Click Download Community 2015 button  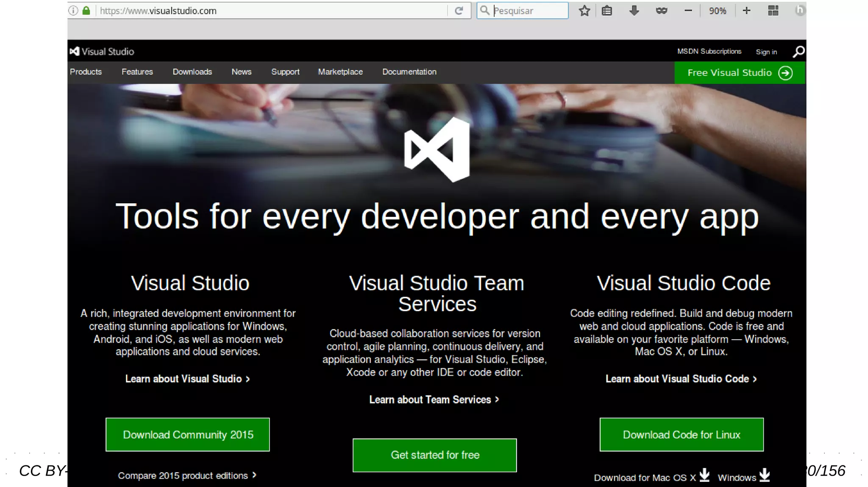188,434
